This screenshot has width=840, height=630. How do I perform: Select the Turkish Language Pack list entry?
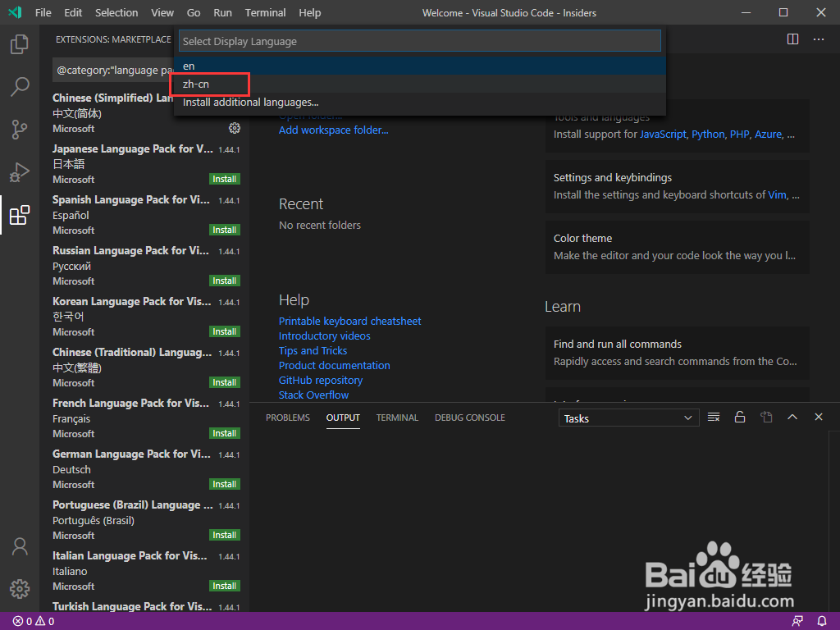pos(146,606)
